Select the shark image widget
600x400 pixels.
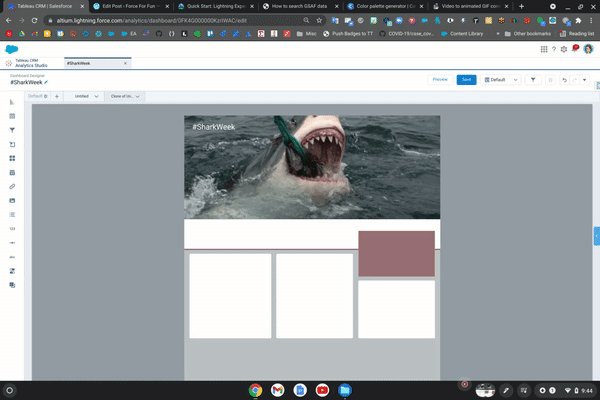[x=311, y=166]
